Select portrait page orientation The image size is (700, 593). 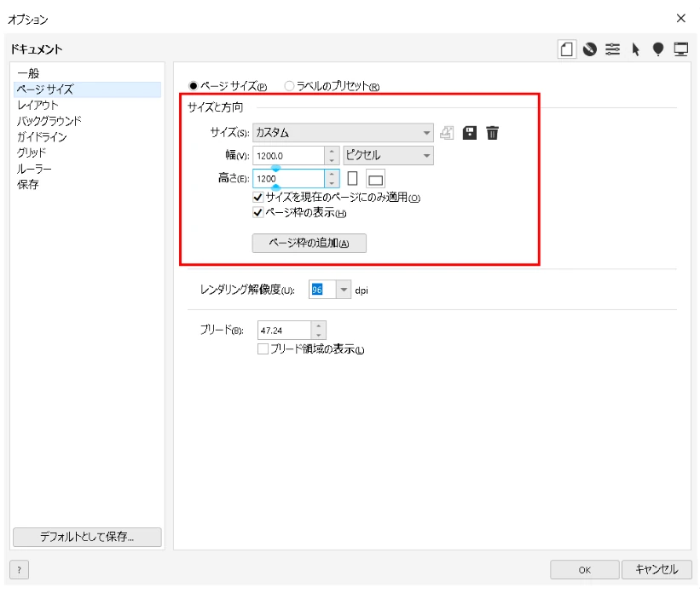click(x=351, y=177)
